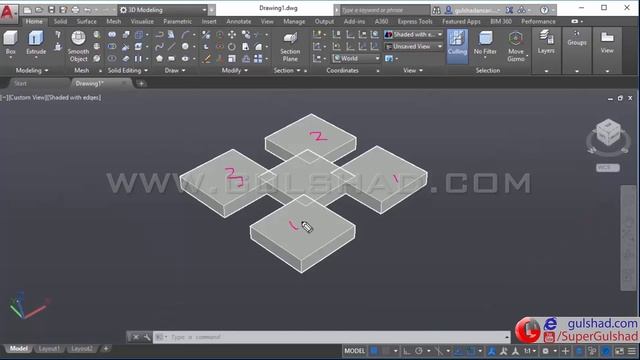Choose the Extrude tool
Viewport: 640px width, 360px height.
tap(36, 43)
